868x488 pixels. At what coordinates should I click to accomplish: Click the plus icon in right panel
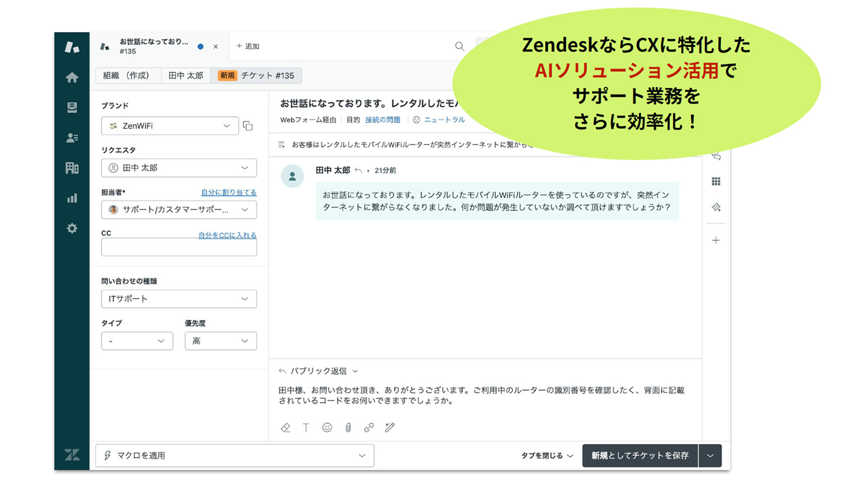tap(716, 240)
